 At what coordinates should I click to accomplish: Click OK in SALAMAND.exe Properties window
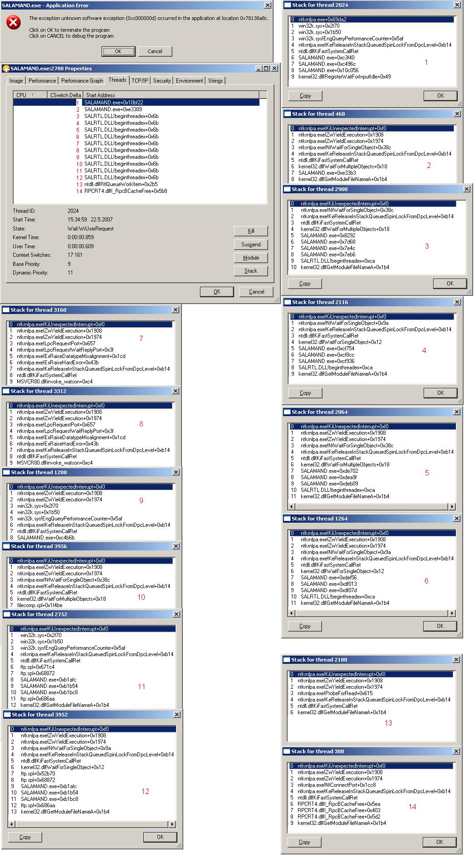click(217, 292)
